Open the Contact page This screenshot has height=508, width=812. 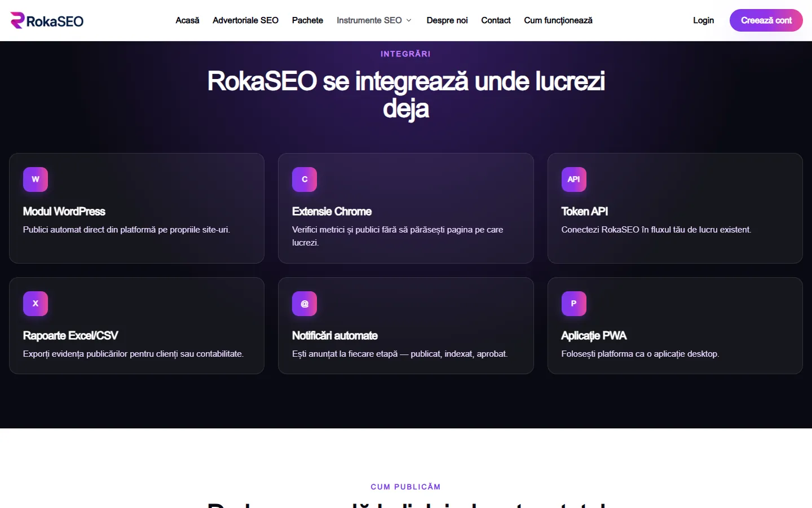coord(496,20)
